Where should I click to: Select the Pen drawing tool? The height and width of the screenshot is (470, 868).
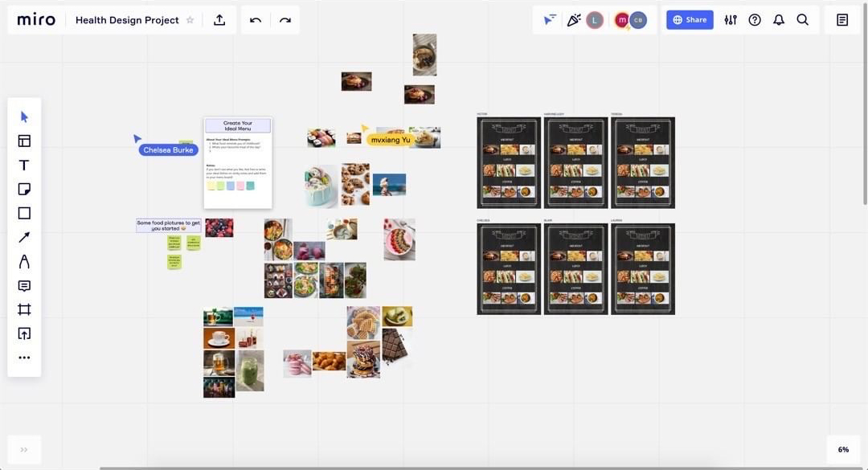(24, 261)
